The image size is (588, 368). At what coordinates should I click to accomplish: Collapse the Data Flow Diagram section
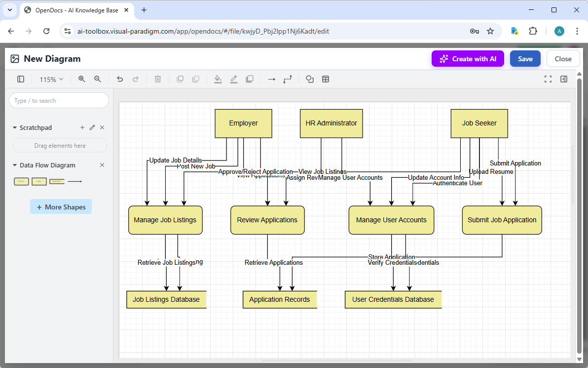(14, 165)
